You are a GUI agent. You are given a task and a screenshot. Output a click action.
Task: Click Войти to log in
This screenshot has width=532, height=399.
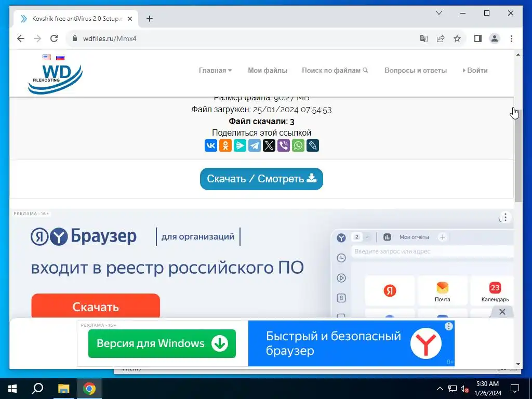pyautogui.click(x=475, y=70)
